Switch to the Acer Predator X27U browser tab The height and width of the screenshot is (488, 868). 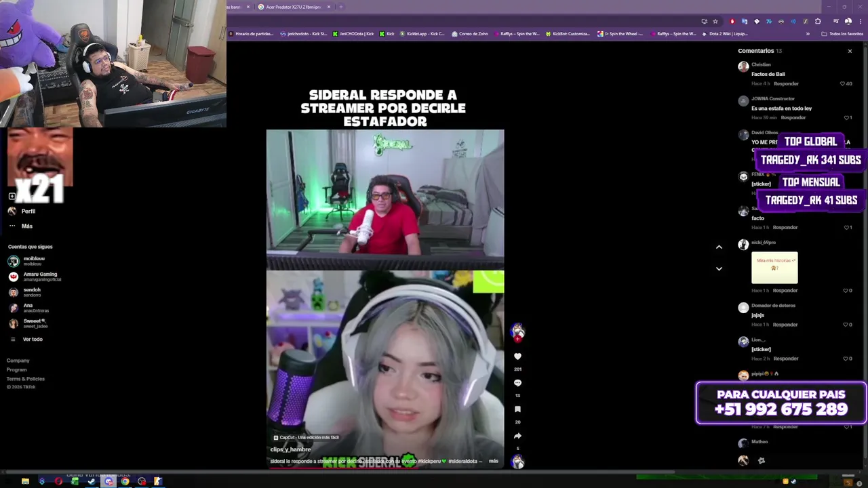coord(294,7)
